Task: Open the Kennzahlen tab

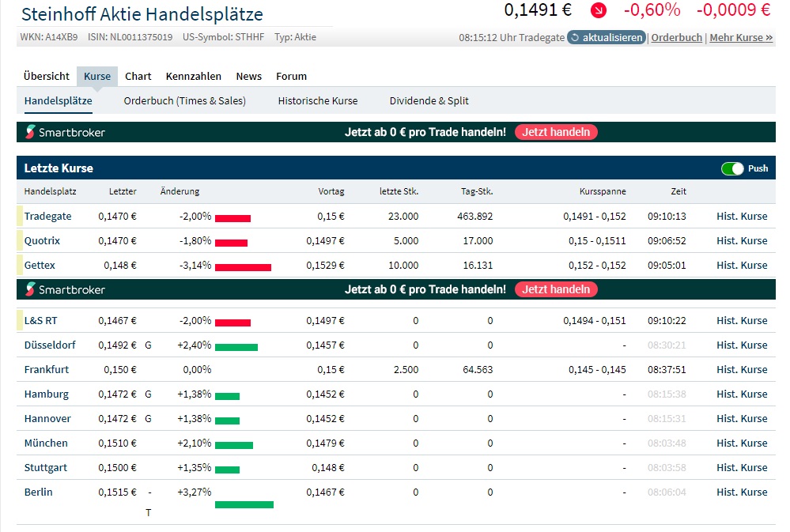Action: [194, 76]
